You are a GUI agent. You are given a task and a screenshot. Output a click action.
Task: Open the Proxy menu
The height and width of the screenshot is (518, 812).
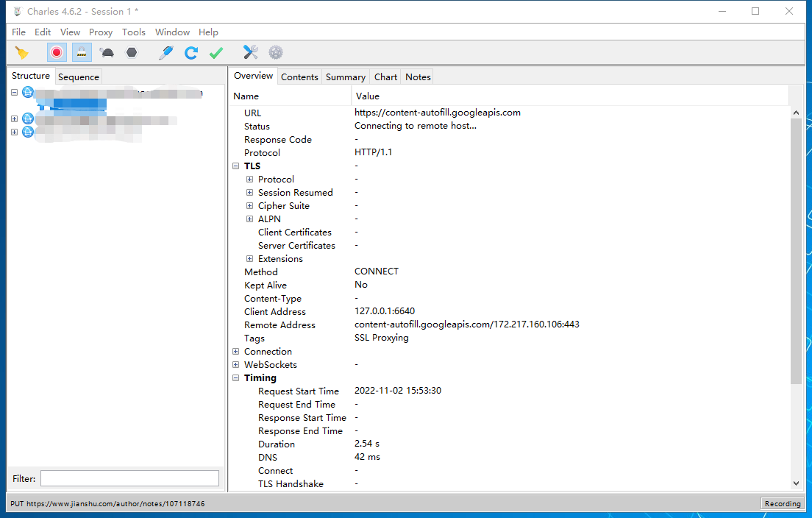point(101,32)
